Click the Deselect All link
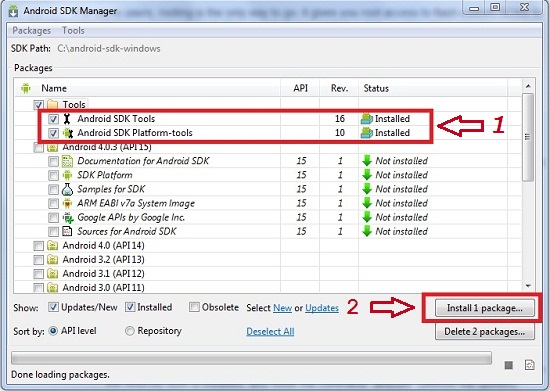The width and height of the screenshot is (550, 391). click(270, 331)
